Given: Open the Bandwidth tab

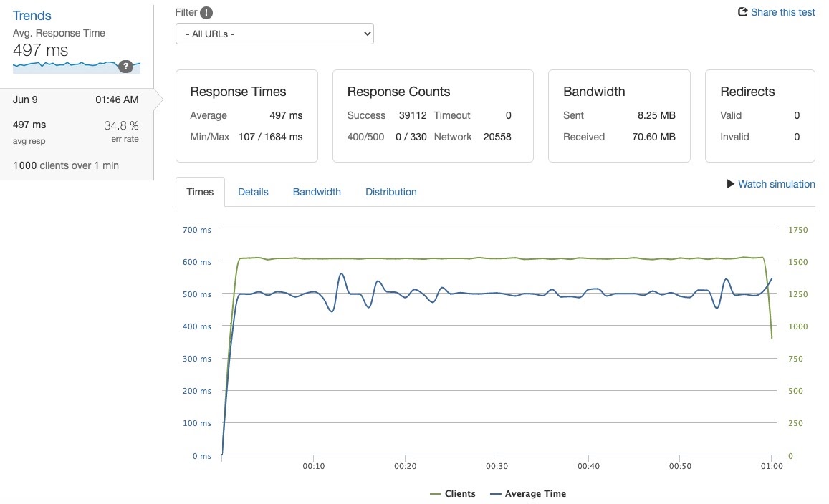Looking at the screenshot, I should [317, 192].
